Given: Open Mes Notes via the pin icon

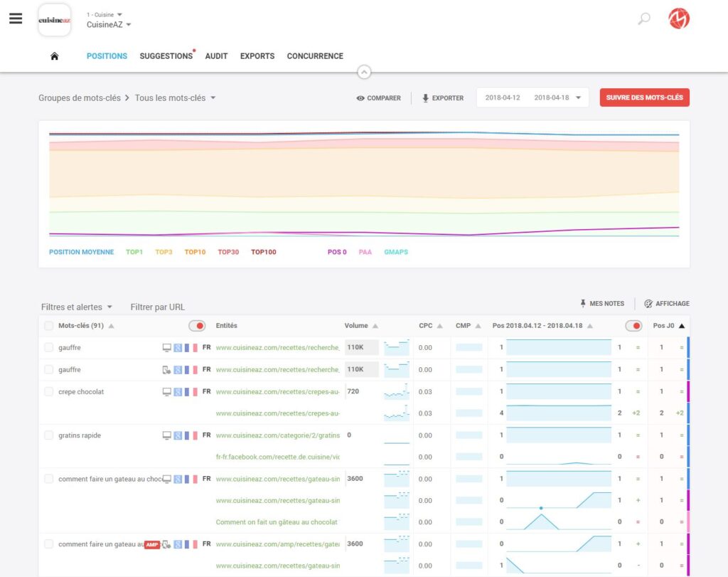Looking at the screenshot, I should [584, 303].
